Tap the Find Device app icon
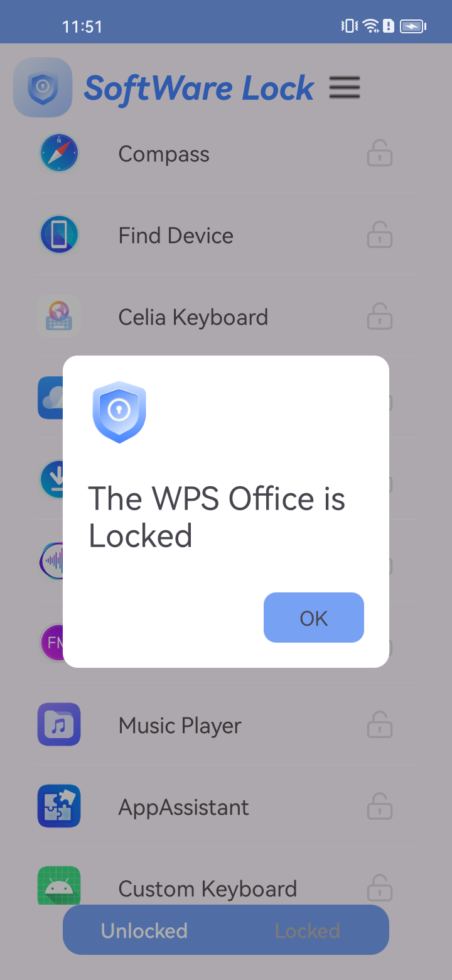Screen dimensions: 452x980 click(59, 236)
